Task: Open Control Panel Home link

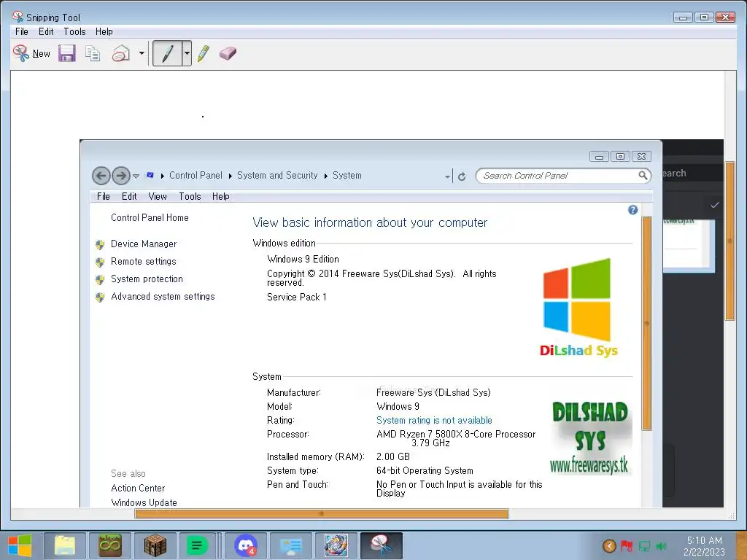Action: click(150, 217)
